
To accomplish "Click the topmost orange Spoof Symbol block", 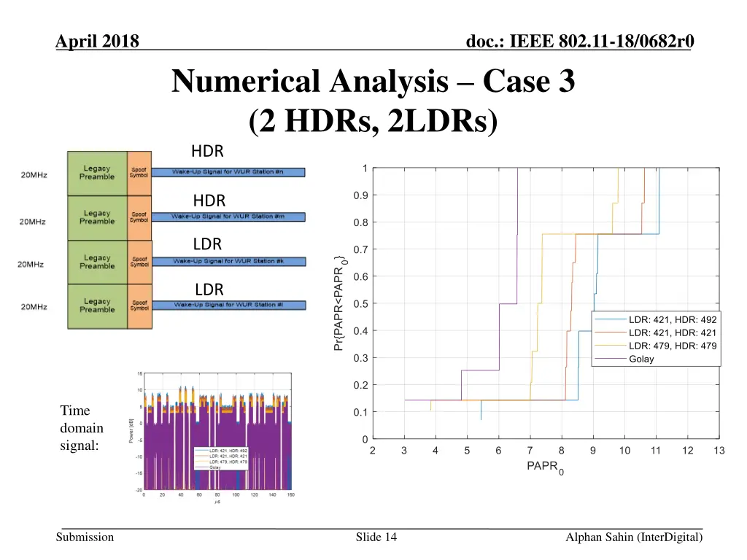I will point(139,173).
